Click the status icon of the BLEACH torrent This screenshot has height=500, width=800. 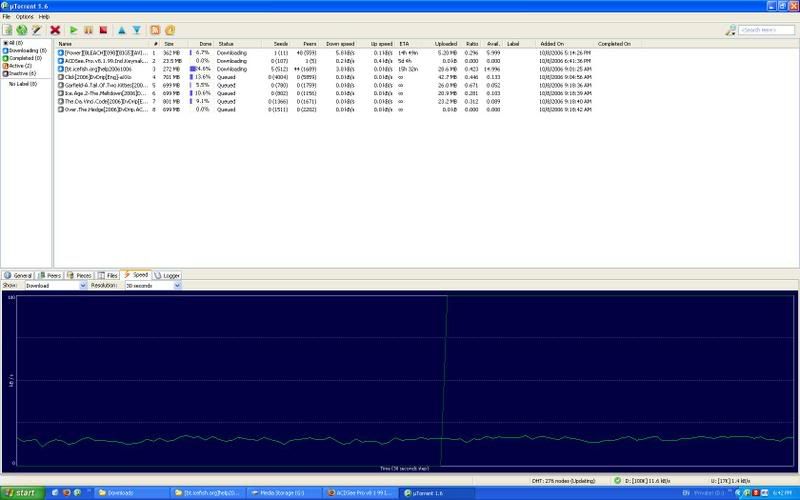point(61,53)
